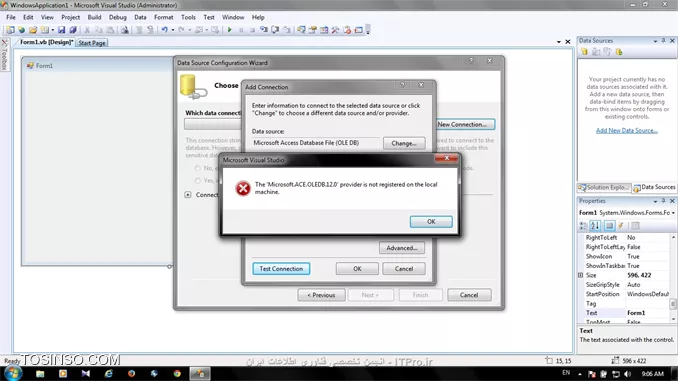This screenshot has width=678, height=381.
Task: Close the Microsoft Visual Studio error dialog
Action: pyautogui.click(x=446, y=158)
